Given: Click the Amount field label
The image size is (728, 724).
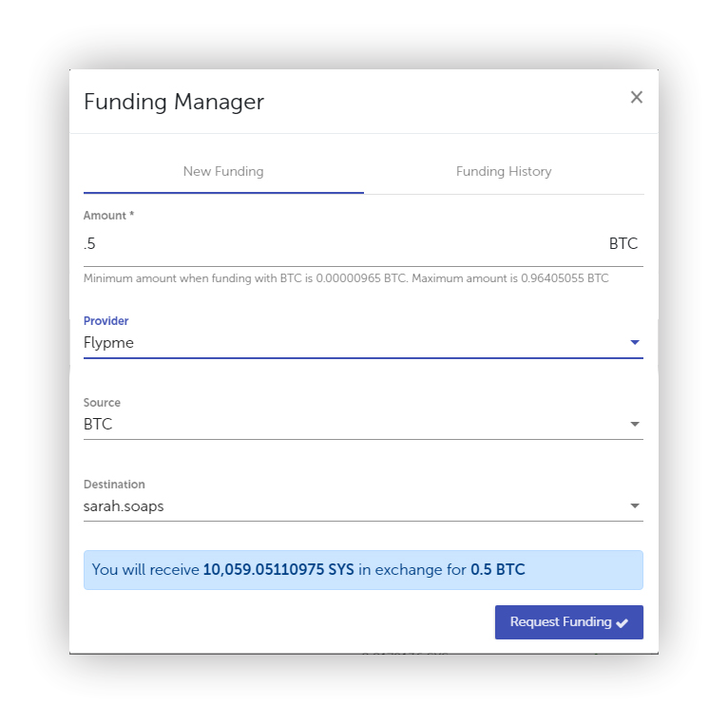Looking at the screenshot, I should [x=108, y=216].
